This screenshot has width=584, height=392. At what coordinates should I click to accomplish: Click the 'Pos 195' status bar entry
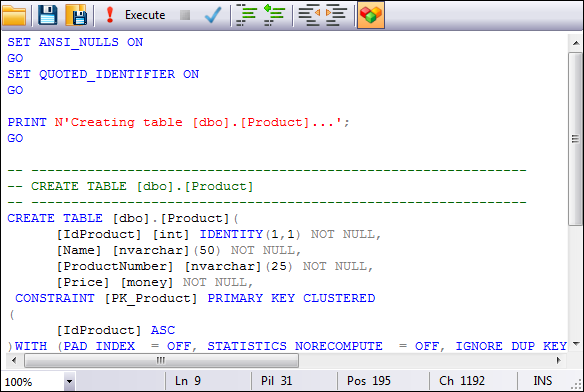tap(369, 381)
